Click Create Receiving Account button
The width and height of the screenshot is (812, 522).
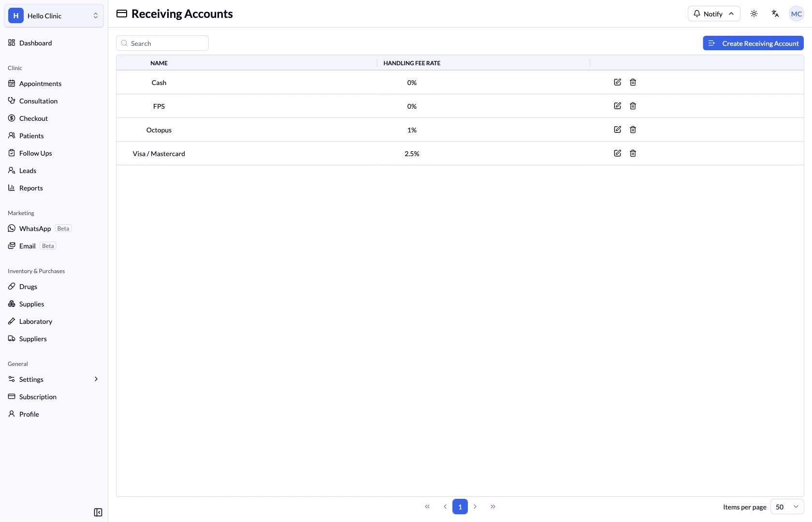click(x=753, y=43)
